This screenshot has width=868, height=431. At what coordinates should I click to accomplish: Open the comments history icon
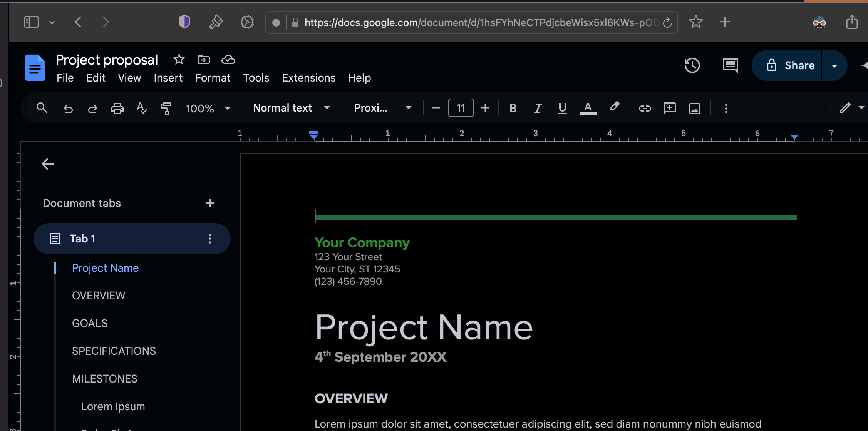coord(730,65)
